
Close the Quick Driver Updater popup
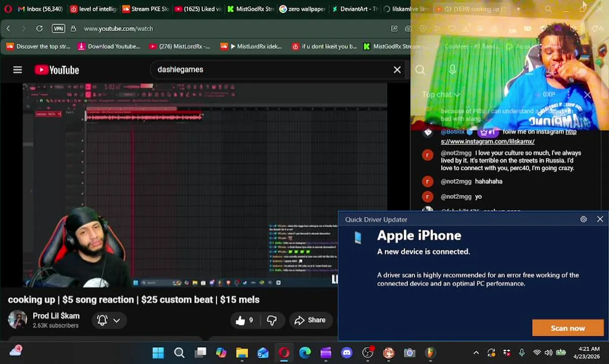pyautogui.click(x=600, y=219)
